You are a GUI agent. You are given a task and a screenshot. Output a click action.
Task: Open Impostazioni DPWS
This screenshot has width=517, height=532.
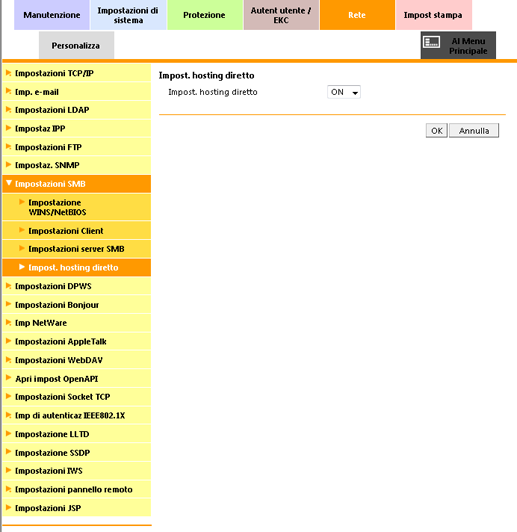pos(77,286)
